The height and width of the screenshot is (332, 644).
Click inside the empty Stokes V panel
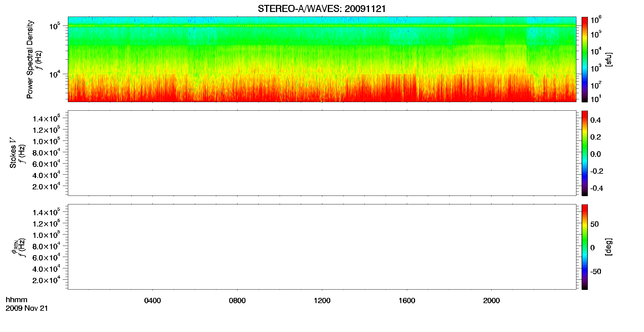pyautogui.click(x=322, y=153)
